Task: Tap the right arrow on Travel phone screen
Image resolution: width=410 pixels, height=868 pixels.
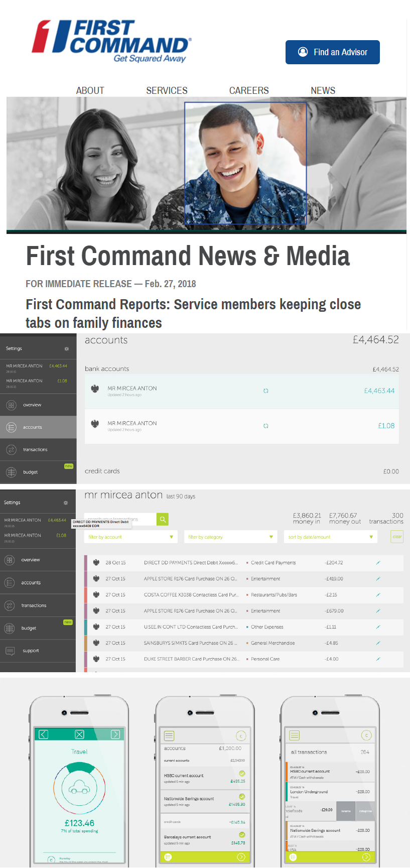Action: [x=115, y=734]
